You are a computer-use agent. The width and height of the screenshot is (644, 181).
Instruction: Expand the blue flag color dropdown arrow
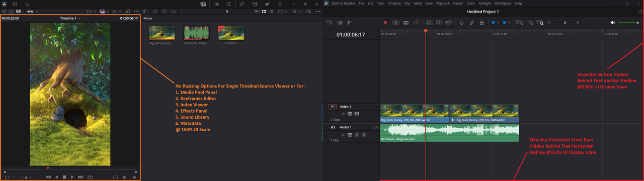pos(498,23)
